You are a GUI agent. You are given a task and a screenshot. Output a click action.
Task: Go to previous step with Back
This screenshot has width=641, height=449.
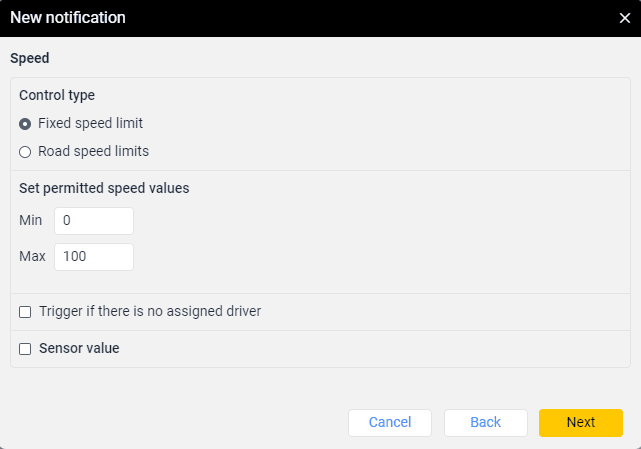[485, 423]
